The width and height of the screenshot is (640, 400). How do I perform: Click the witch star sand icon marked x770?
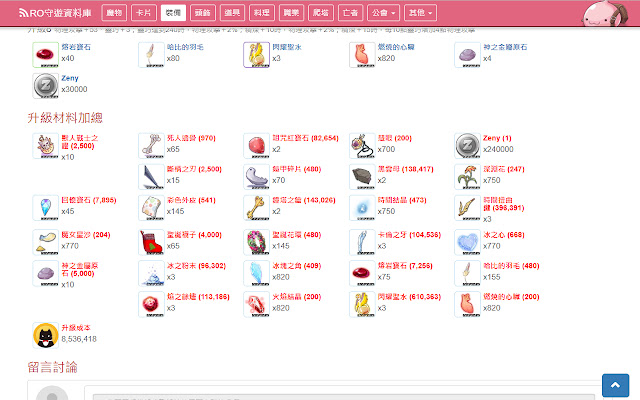pos(45,242)
